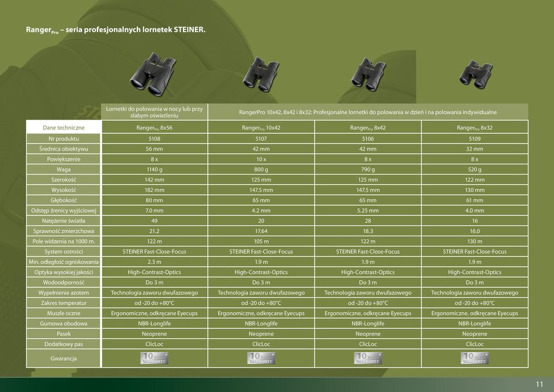Click the RangerPro 8x56 binoculars image

(x=153, y=74)
